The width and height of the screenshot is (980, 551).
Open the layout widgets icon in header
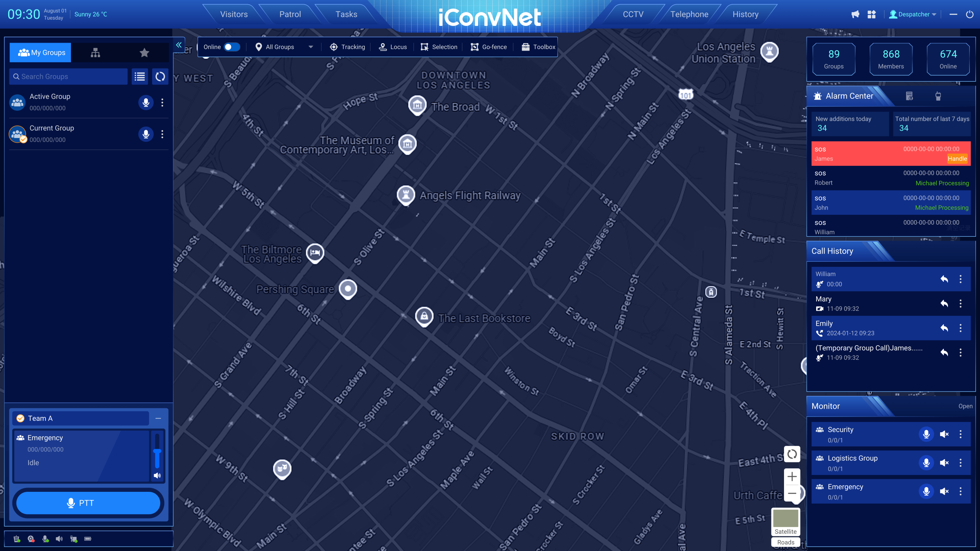tap(871, 14)
